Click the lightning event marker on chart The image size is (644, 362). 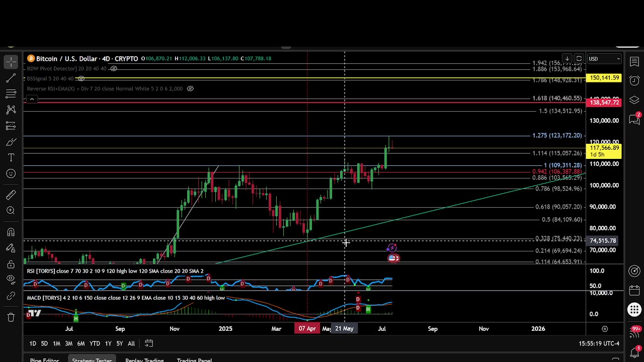click(x=392, y=248)
